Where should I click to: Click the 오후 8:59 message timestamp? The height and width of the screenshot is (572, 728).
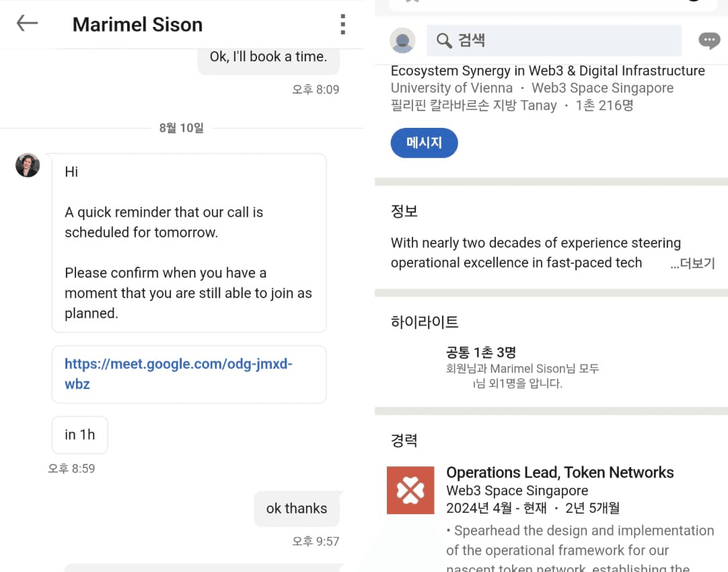click(71, 468)
